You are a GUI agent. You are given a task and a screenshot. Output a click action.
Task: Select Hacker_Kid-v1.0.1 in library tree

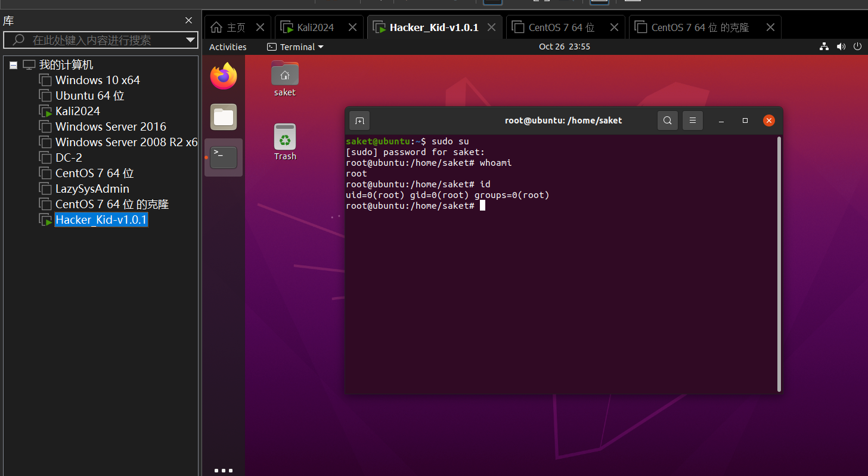(101, 220)
